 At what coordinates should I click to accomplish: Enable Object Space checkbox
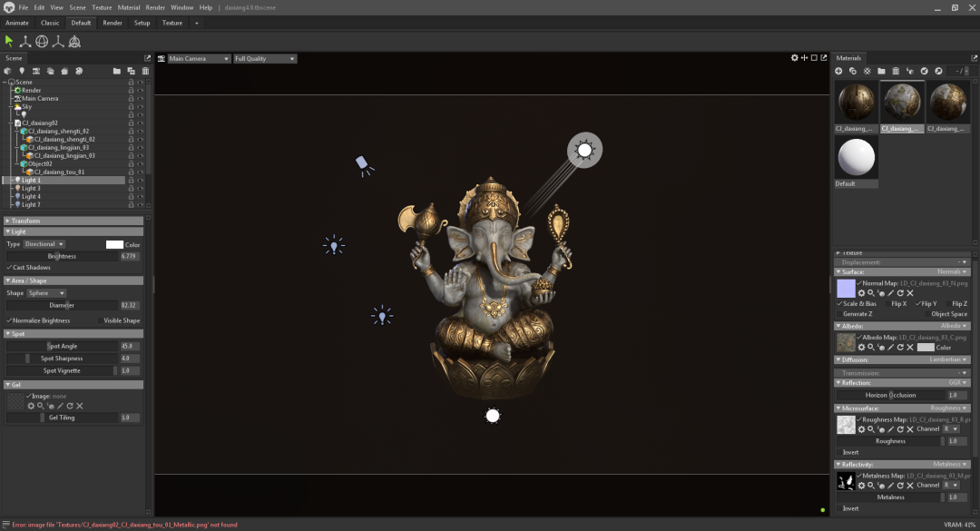927,314
